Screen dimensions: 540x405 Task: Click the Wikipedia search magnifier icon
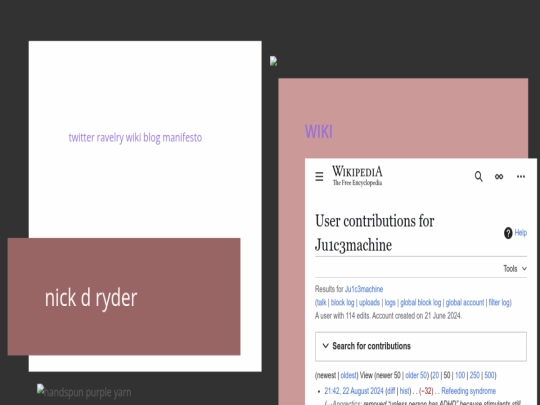[x=478, y=176]
